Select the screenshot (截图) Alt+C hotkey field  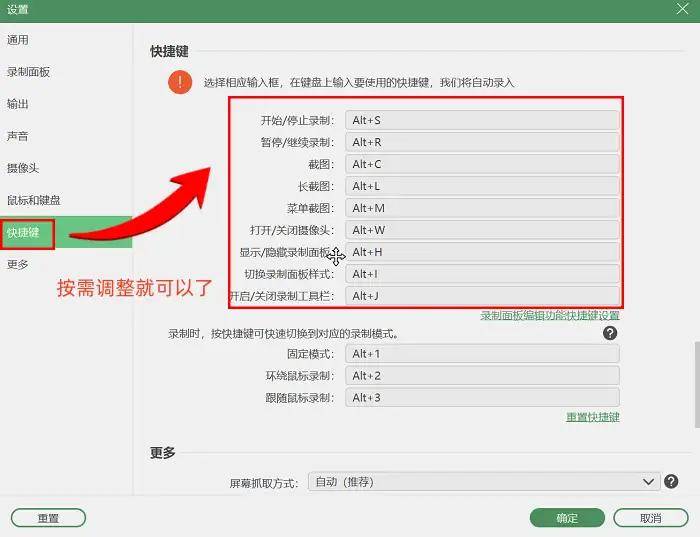482,164
